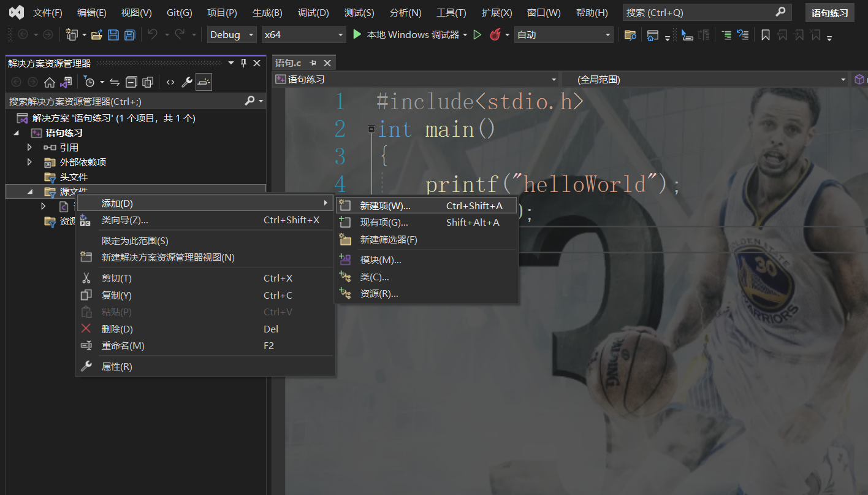Click 限定为此范围(S) in context menu
Viewport: 868px width, 495px height.
point(205,241)
